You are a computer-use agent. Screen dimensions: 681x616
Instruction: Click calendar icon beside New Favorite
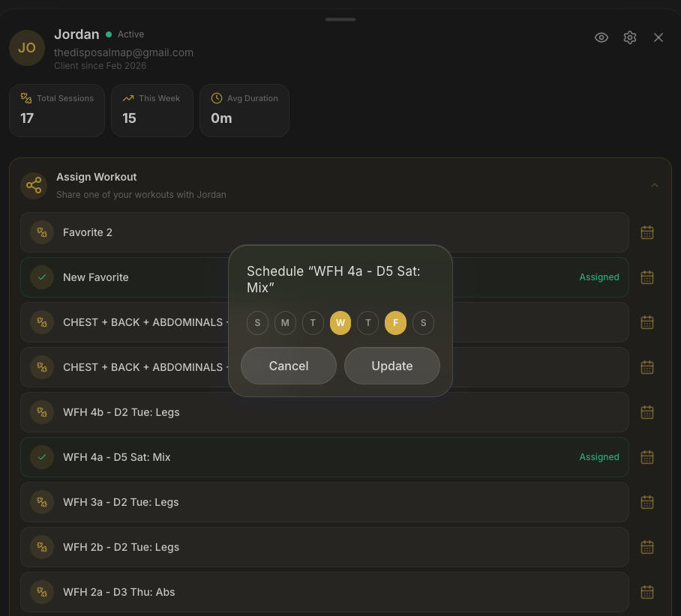pos(647,277)
